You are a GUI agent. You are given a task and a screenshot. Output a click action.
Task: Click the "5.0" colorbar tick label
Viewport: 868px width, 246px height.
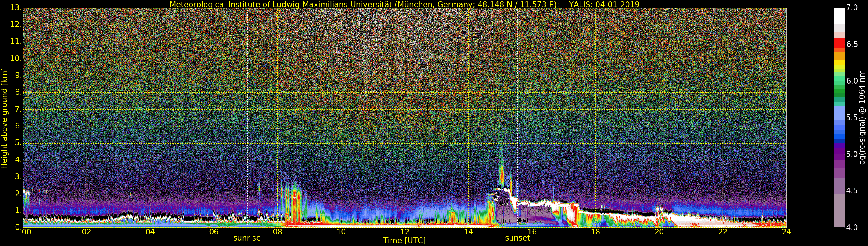click(852, 154)
